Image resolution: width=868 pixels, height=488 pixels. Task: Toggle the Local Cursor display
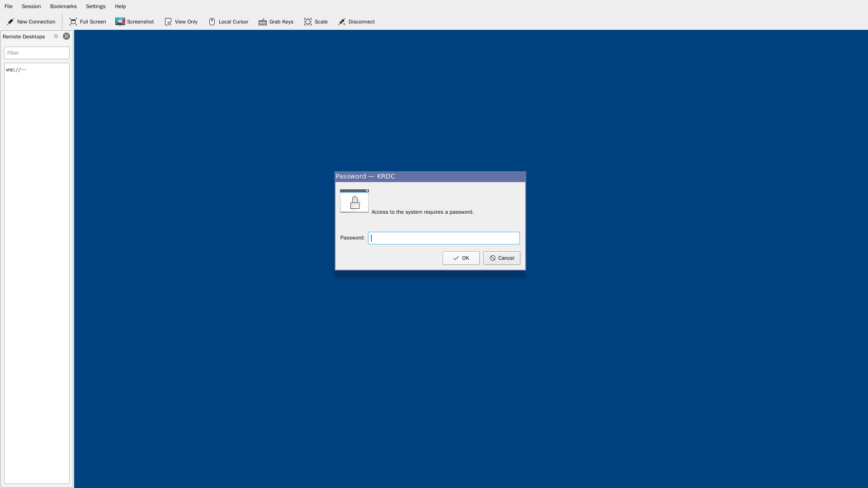[x=228, y=21]
